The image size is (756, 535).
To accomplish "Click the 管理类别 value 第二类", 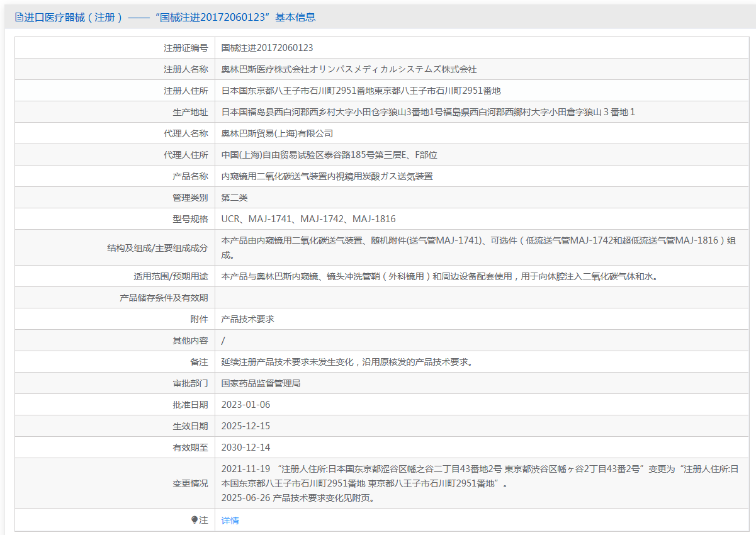I will tap(235, 197).
